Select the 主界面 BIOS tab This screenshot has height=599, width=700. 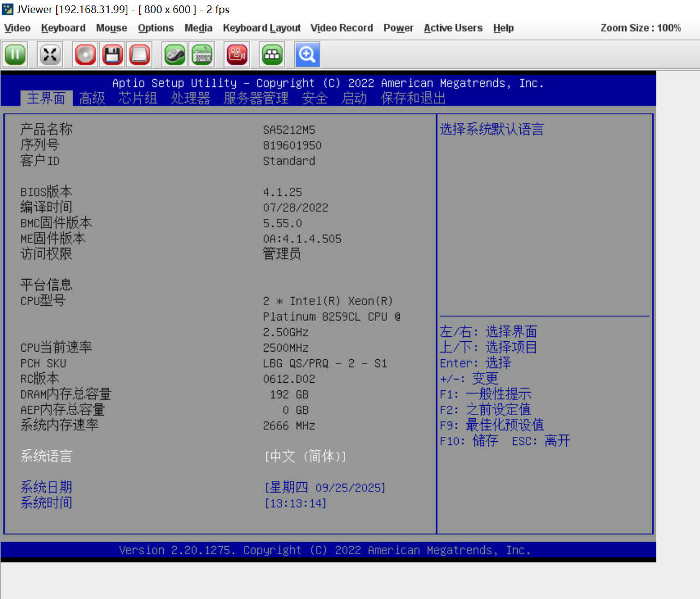point(46,98)
